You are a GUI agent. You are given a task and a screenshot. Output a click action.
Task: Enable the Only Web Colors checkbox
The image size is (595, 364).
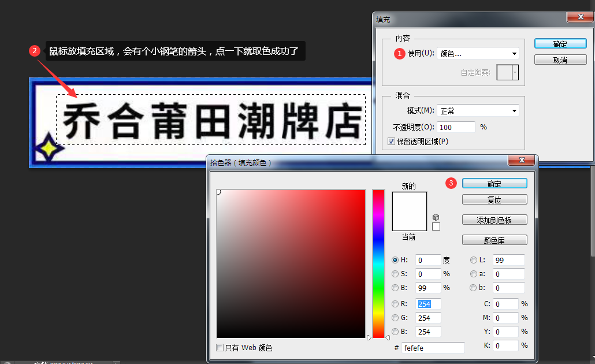tap(220, 347)
